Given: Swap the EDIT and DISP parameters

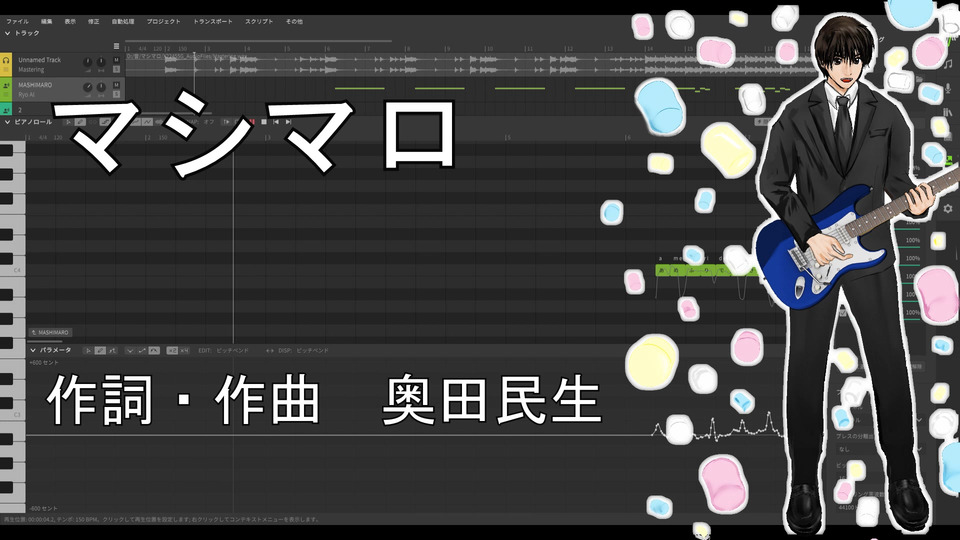Looking at the screenshot, I should click(269, 351).
